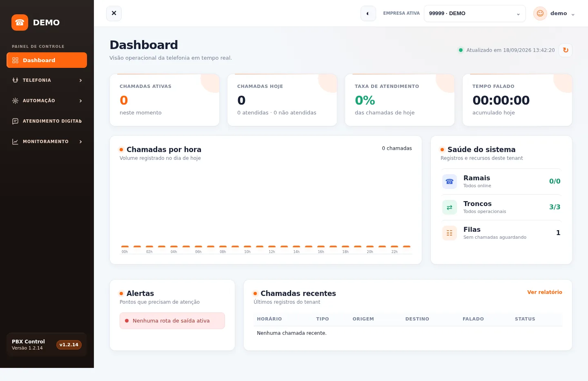Expand the Atendimento Digital chevron

click(x=80, y=121)
